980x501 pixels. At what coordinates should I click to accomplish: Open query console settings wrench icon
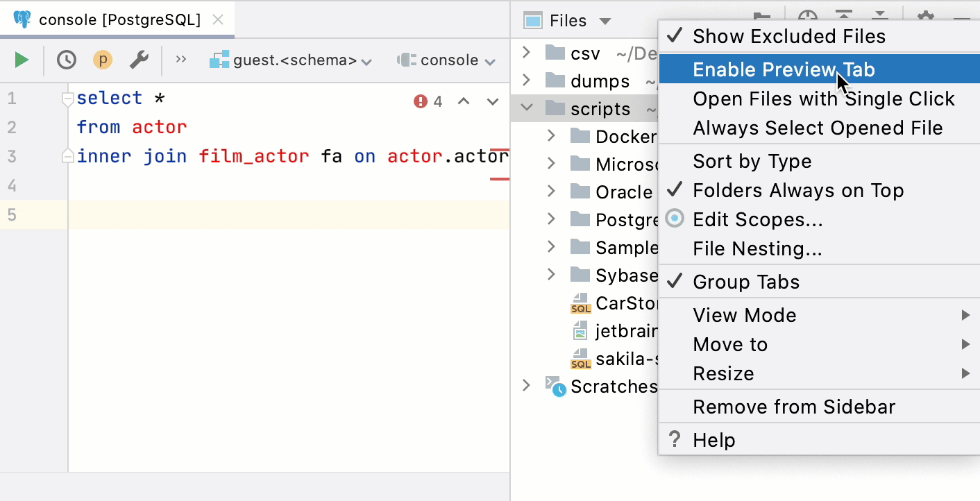click(x=139, y=60)
